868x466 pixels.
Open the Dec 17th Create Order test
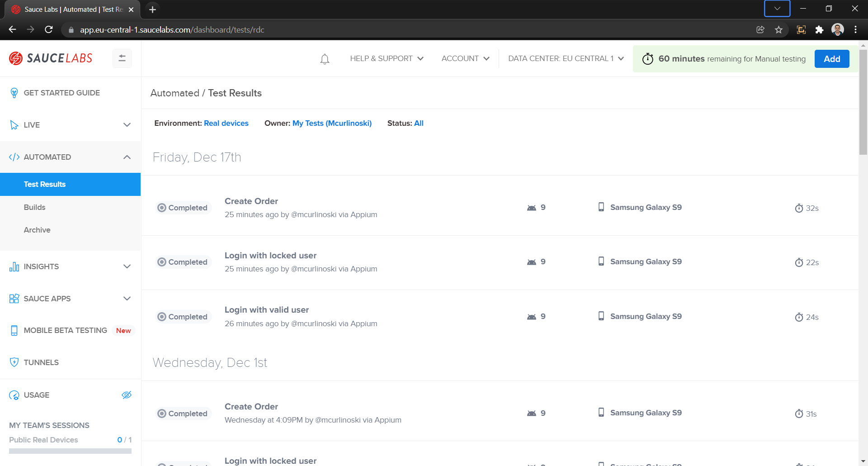tap(251, 201)
